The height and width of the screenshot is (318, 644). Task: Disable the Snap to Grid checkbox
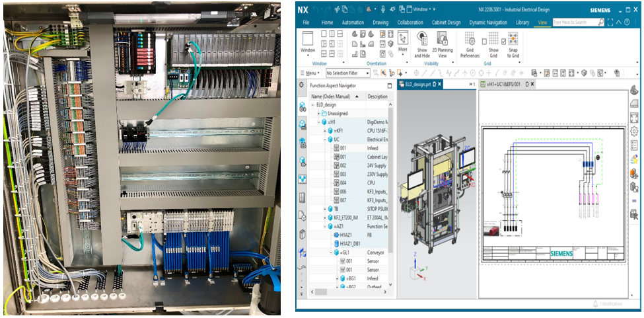point(503,42)
